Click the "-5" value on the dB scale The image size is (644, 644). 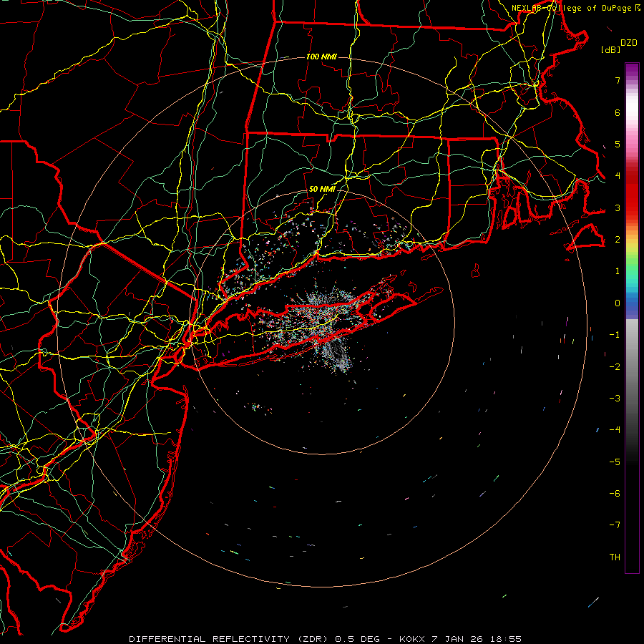click(x=615, y=462)
